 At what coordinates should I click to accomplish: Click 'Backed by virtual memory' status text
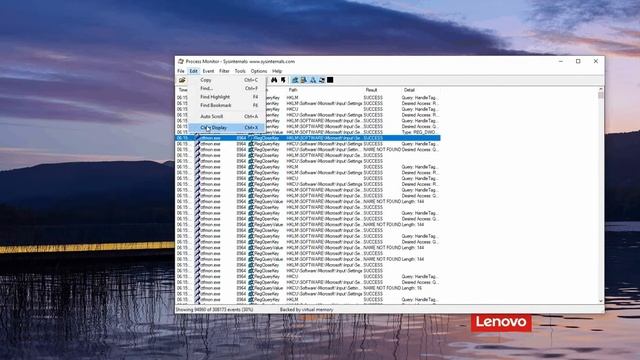(x=307, y=310)
